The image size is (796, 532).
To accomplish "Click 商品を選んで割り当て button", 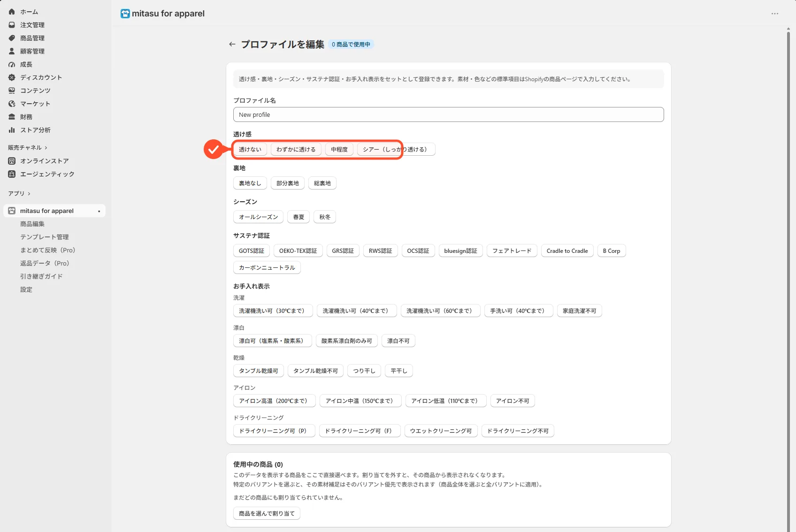I will [x=267, y=514].
